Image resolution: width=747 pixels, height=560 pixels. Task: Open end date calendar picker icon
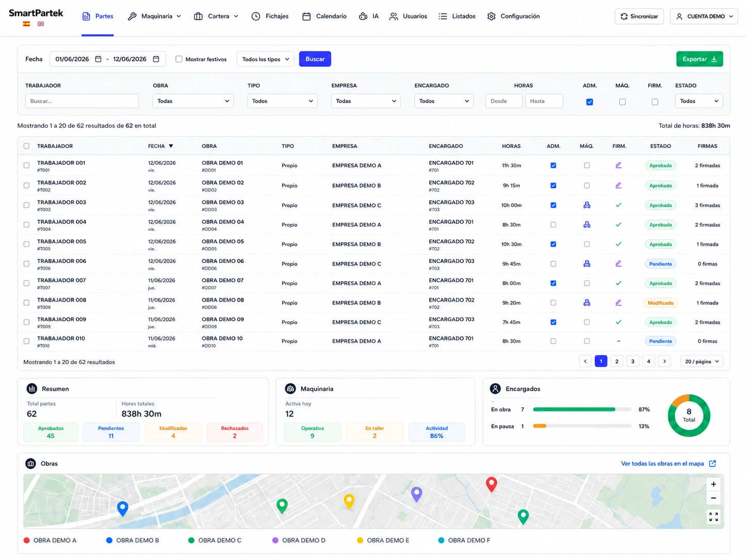tap(156, 59)
